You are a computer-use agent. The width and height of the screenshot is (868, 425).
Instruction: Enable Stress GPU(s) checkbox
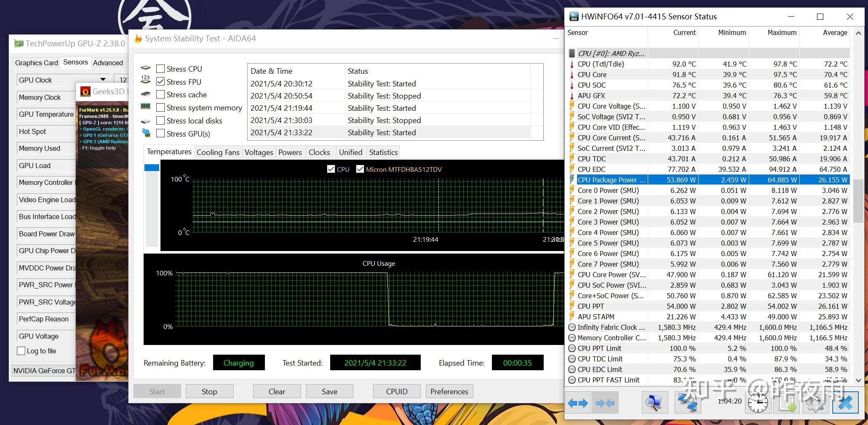coord(160,134)
